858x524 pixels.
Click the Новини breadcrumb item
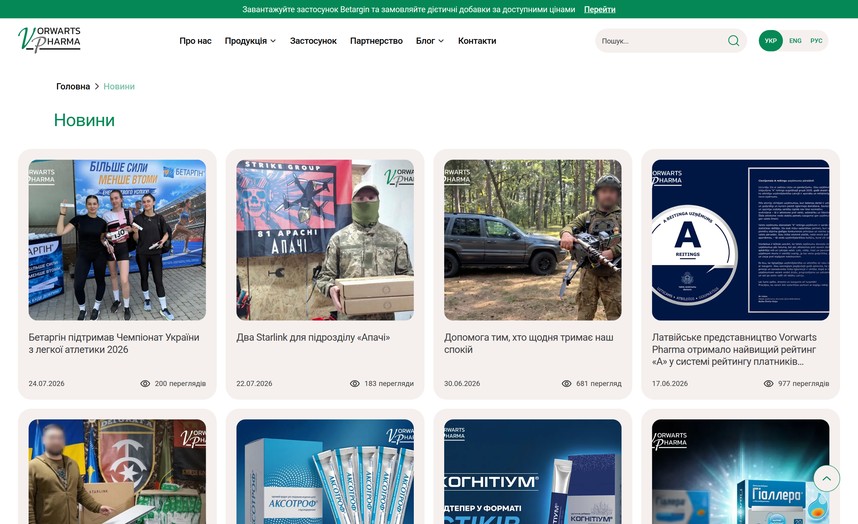(119, 86)
